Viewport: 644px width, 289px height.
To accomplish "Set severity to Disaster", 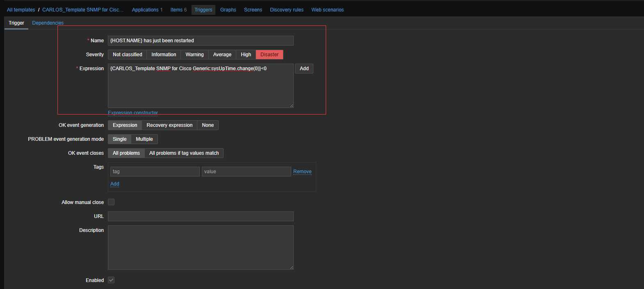I will pos(269,55).
